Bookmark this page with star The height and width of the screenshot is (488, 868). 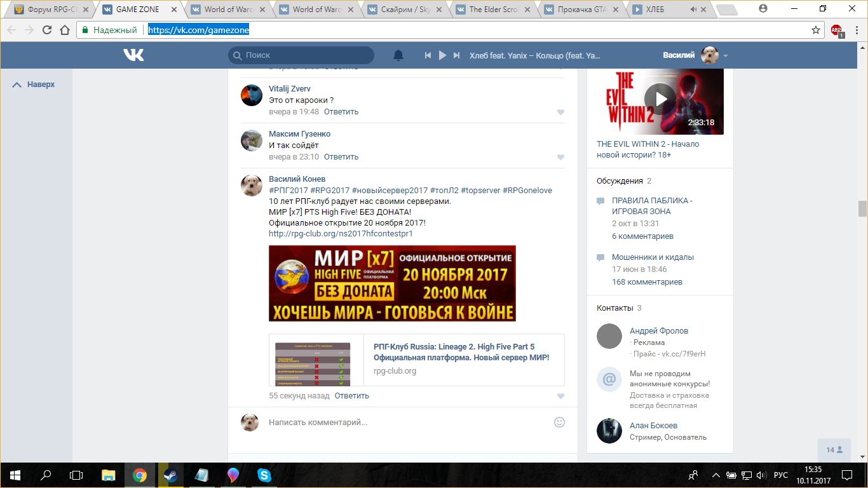(x=816, y=30)
